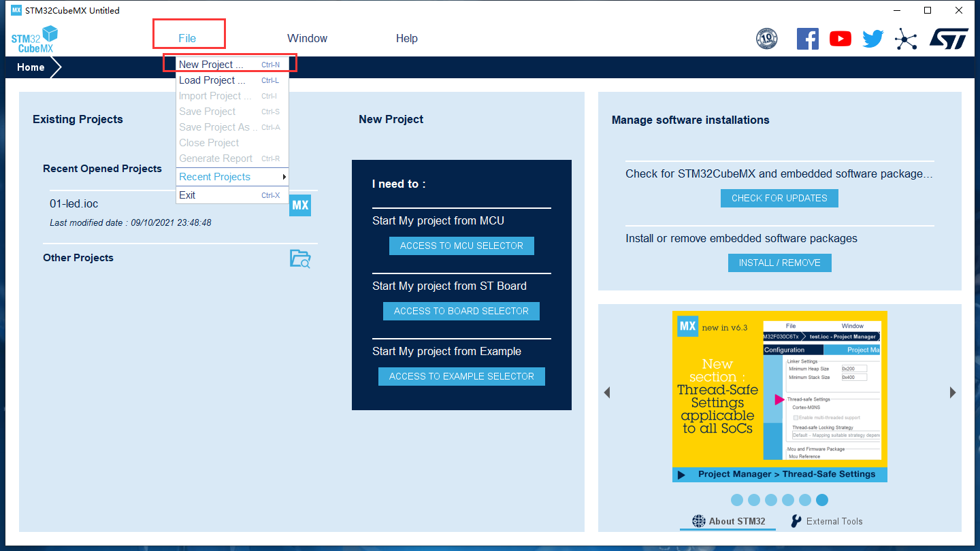Select the last carousel dot
The width and height of the screenshot is (980, 551).
pos(822,500)
